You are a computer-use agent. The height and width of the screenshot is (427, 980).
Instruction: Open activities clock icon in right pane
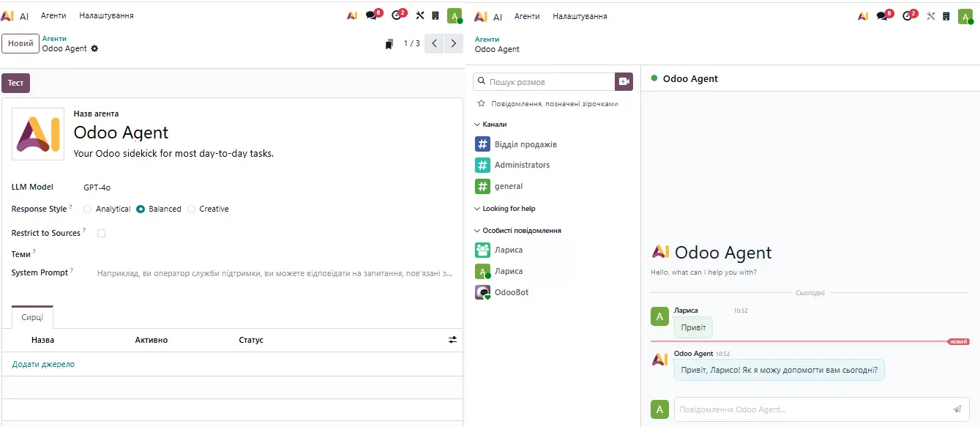pos(907,15)
